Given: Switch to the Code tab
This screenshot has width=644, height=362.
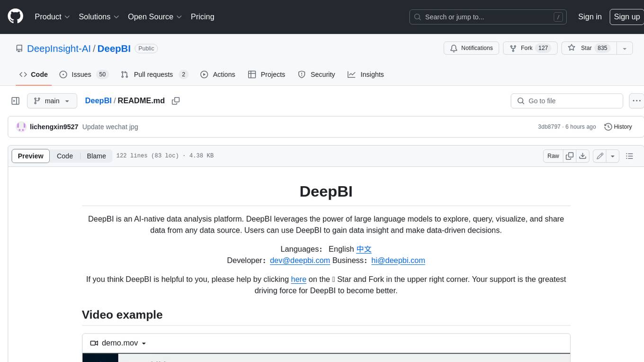Looking at the screenshot, I should pos(34,74).
